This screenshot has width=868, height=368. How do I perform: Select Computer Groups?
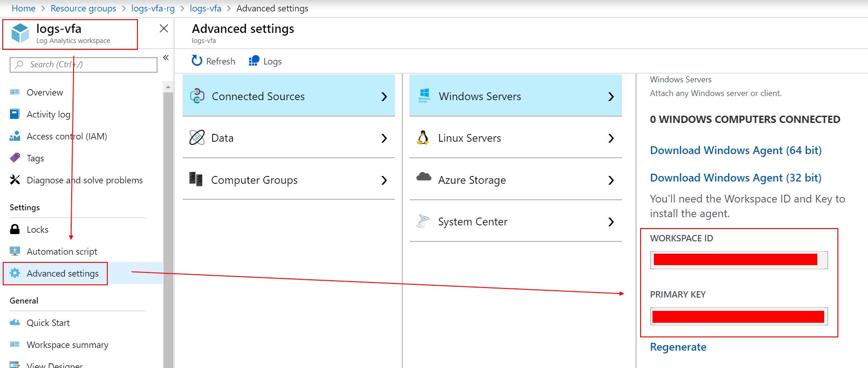pos(289,180)
